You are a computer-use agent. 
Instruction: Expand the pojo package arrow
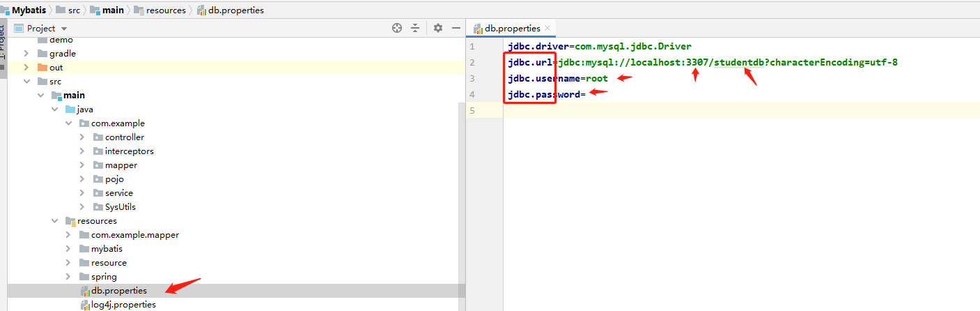tap(83, 179)
